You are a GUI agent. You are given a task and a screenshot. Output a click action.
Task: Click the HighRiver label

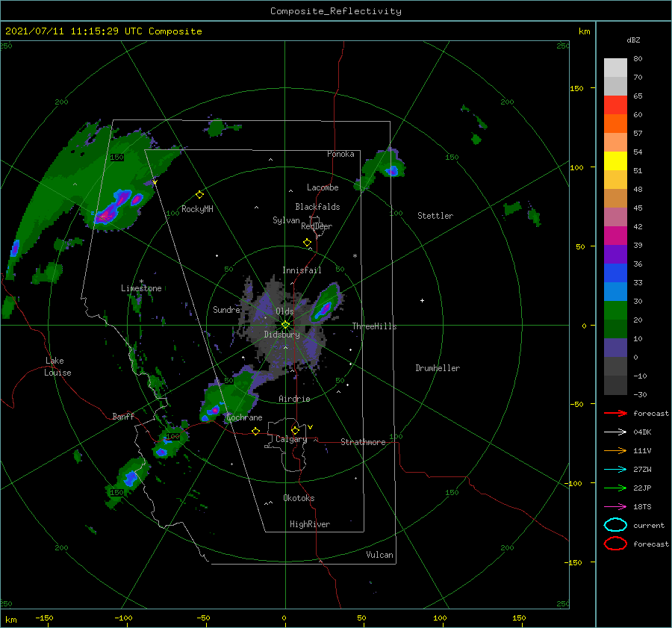[310, 524]
